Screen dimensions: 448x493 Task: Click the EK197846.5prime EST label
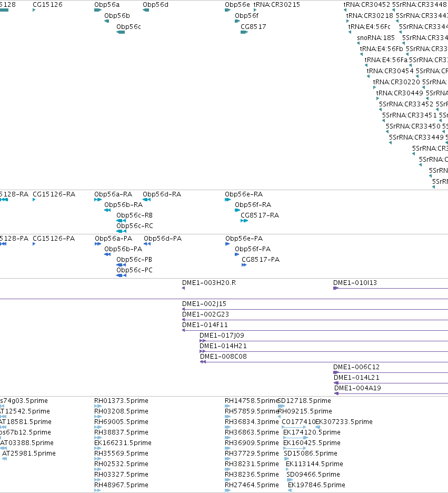coord(316,485)
